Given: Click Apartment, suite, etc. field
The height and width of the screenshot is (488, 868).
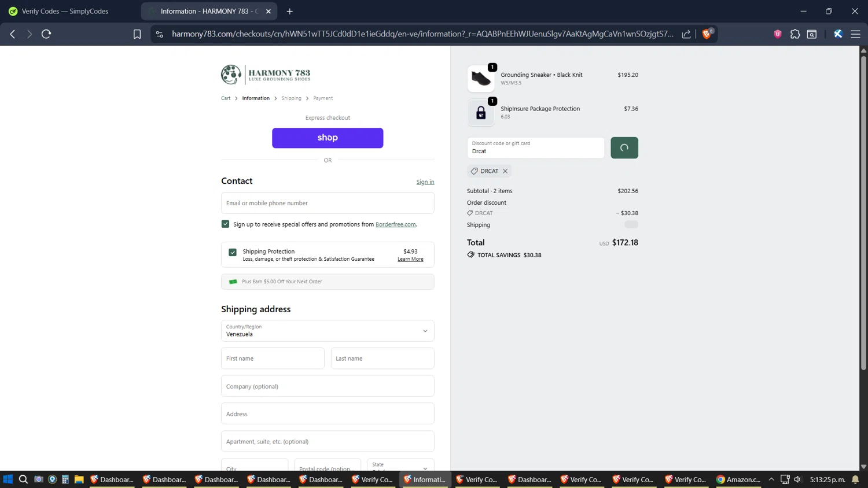Looking at the screenshot, I should (328, 441).
